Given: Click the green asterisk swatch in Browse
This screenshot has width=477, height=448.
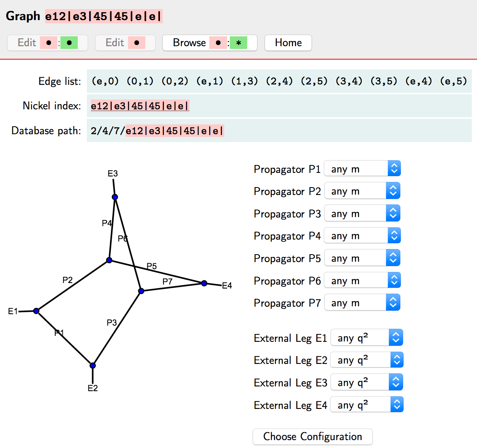Looking at the screenshot, I should [238, 43].
